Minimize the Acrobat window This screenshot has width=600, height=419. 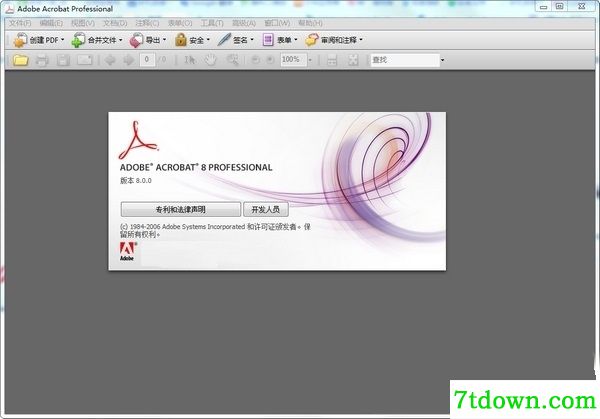543,7
